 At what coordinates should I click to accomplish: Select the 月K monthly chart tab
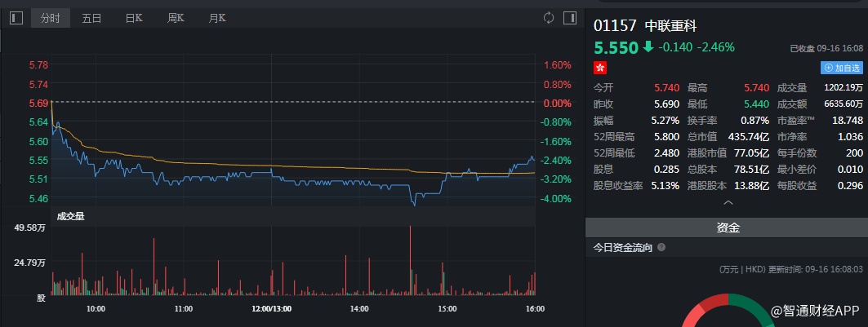[x=217, y=17]
